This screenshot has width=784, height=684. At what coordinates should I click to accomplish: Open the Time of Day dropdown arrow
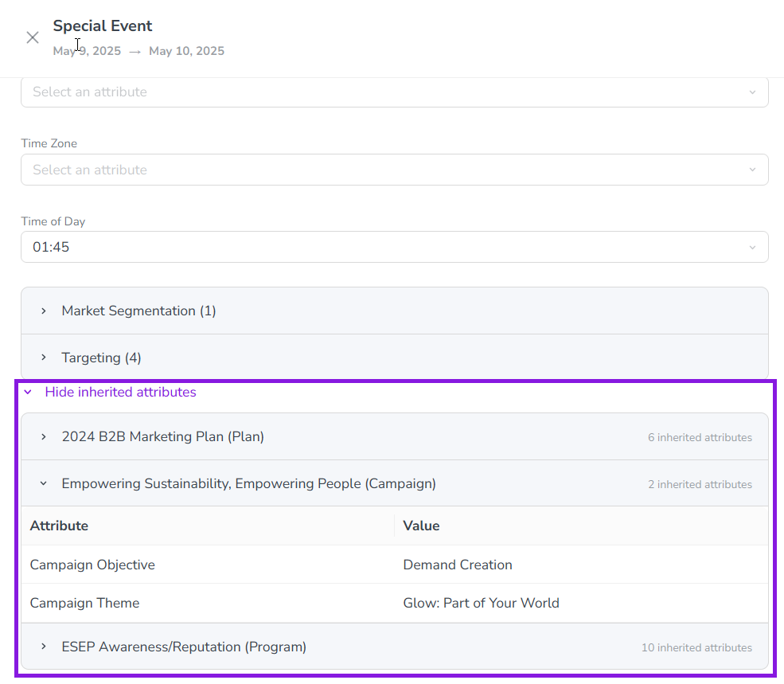tap(752, 247)
